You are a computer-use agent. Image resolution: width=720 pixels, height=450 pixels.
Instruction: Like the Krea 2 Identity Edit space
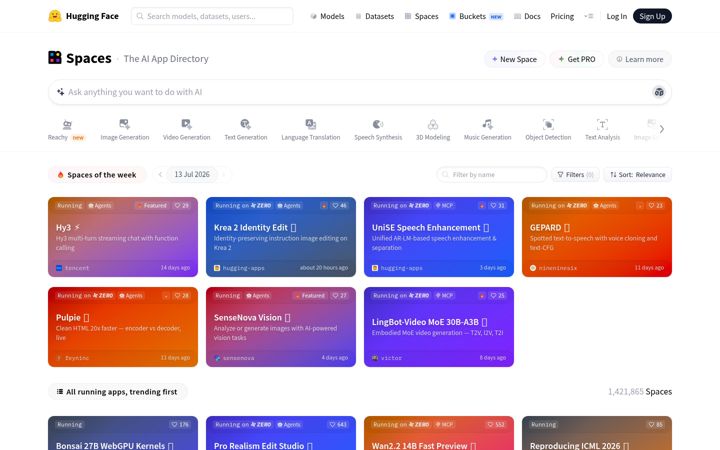(x=340, y=206)
